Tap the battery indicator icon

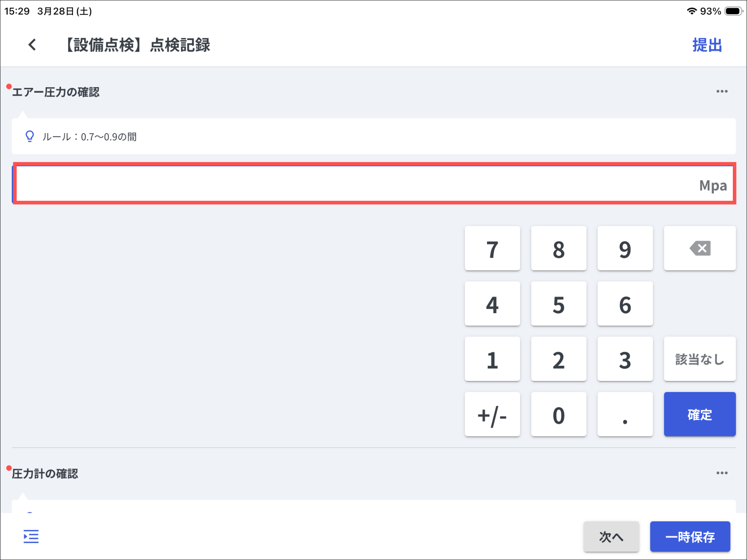[734, 11]
